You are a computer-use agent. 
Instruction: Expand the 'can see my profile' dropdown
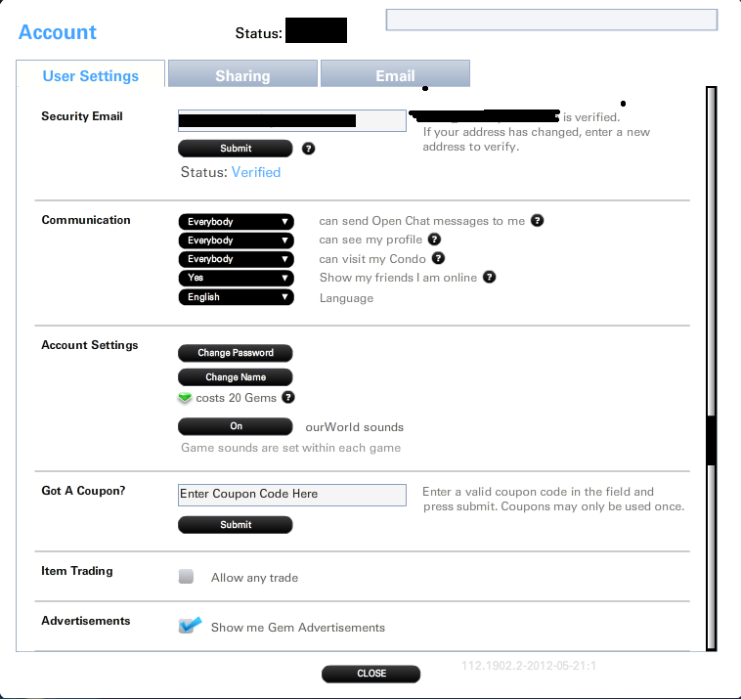point(236,241)
